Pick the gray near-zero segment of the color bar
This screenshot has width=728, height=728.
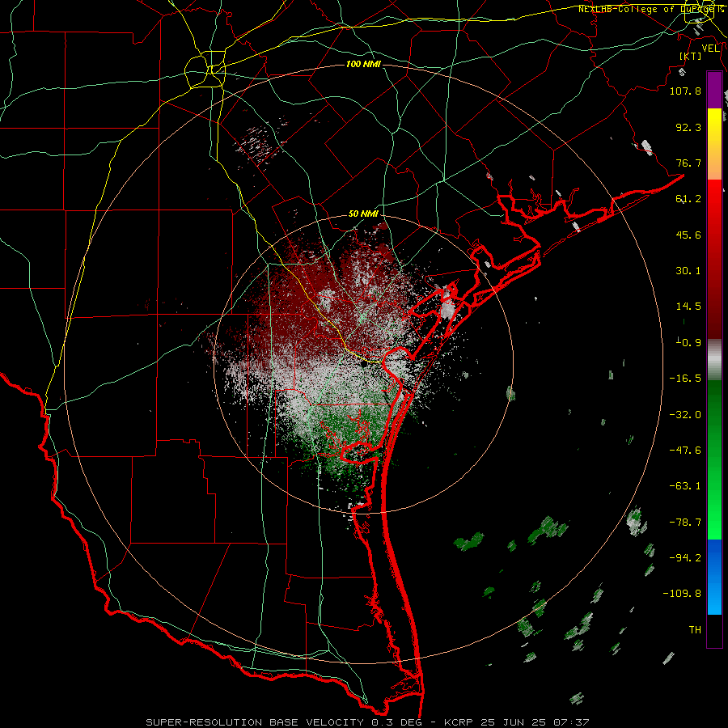tap(714, 359)
